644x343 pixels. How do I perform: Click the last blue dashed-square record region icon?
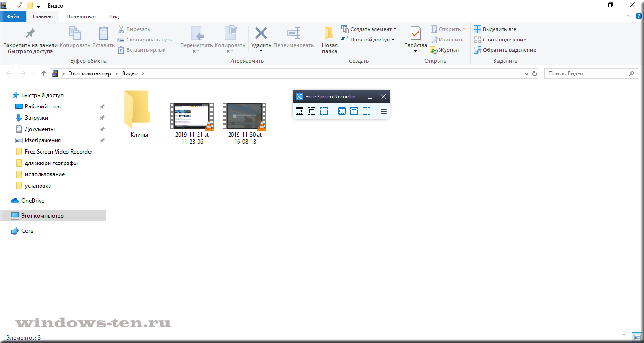click(366, 111)
